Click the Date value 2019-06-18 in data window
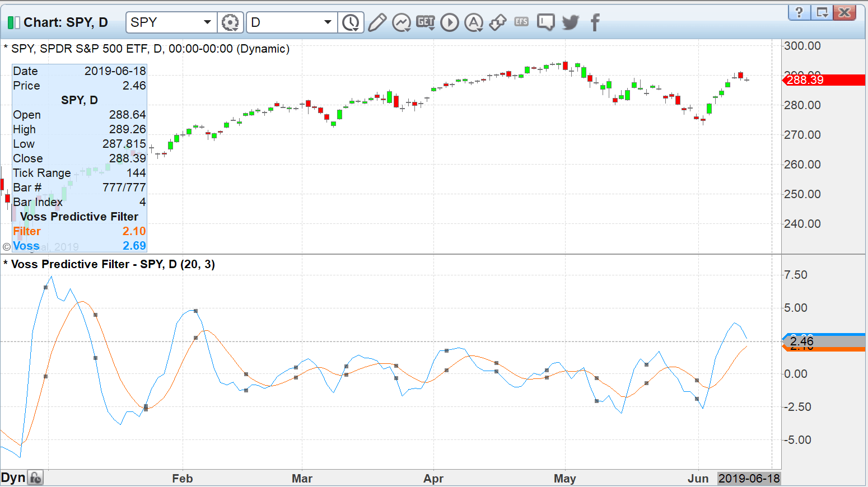868x487 pixels. point(115,71)
